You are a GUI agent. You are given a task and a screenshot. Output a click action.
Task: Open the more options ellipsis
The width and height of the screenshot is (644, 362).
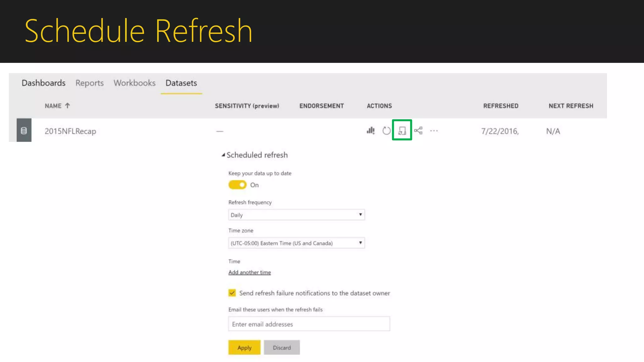pyautogui.click(x=434, y=131)
